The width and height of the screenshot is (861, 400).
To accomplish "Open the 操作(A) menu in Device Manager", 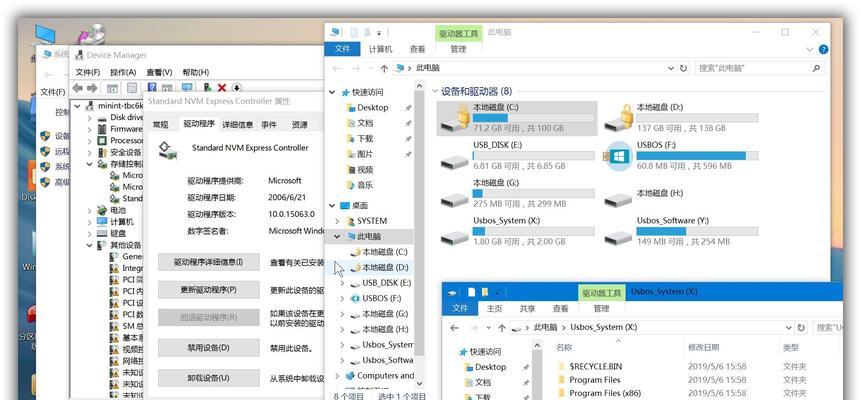I will click(x=123, y=72).
